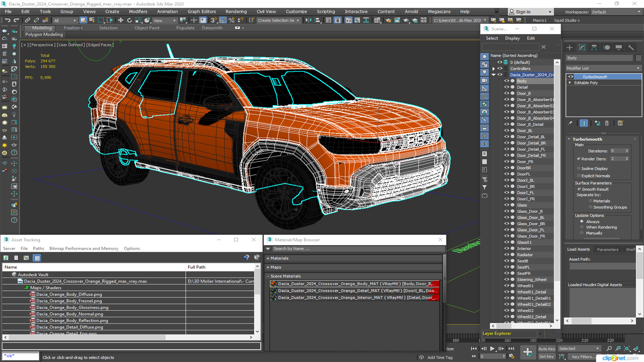Open Create Selection Set dropdown

click(x=278, y=20)
